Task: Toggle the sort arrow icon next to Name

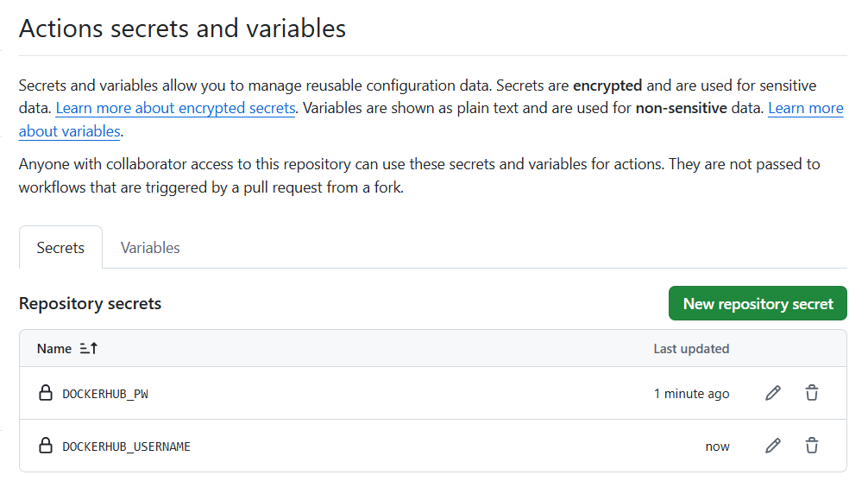Action: 89,349
